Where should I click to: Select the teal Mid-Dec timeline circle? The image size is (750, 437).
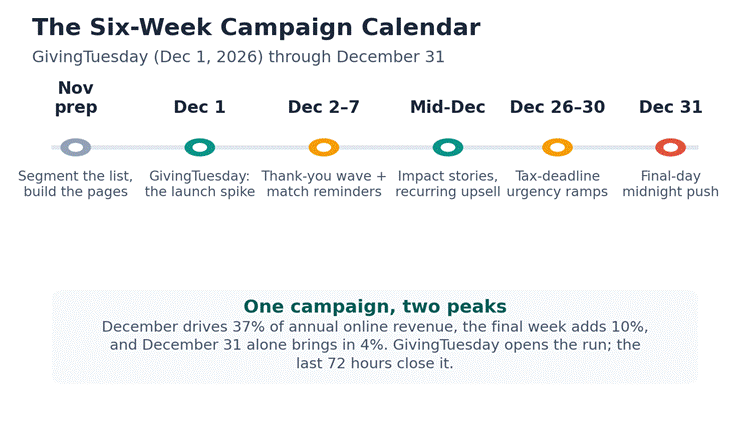(448, 147)
